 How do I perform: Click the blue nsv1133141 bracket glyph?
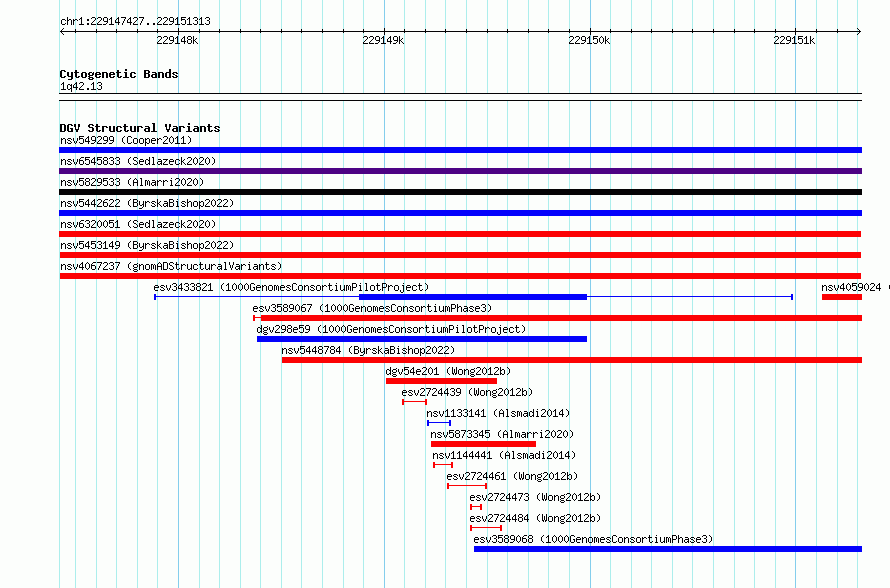(439, 423)
